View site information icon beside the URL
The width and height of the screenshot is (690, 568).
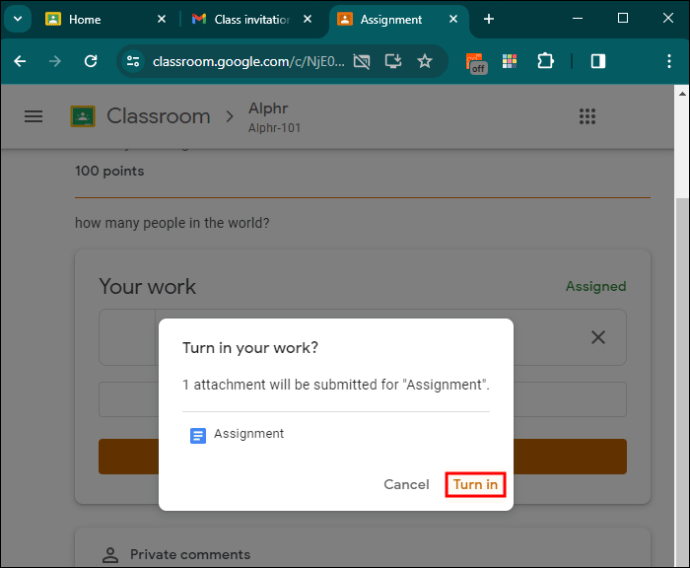tap(133, 61)
